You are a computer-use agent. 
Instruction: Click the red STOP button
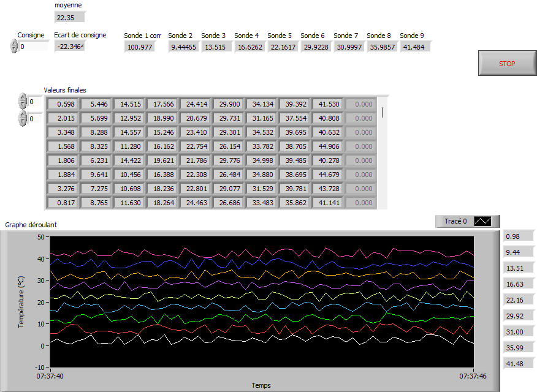point(507,63)
